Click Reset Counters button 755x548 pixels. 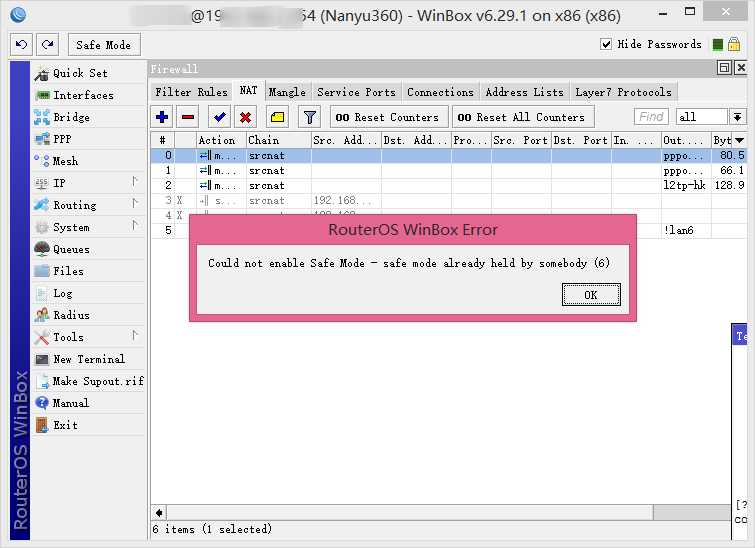coord(389,117)
